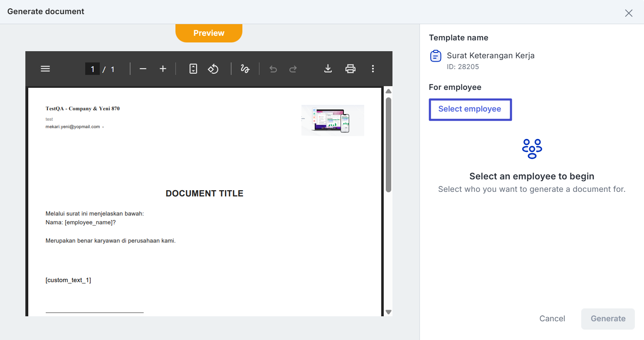Open the PDF viewer sidebar menu

(x=45, y=69)
